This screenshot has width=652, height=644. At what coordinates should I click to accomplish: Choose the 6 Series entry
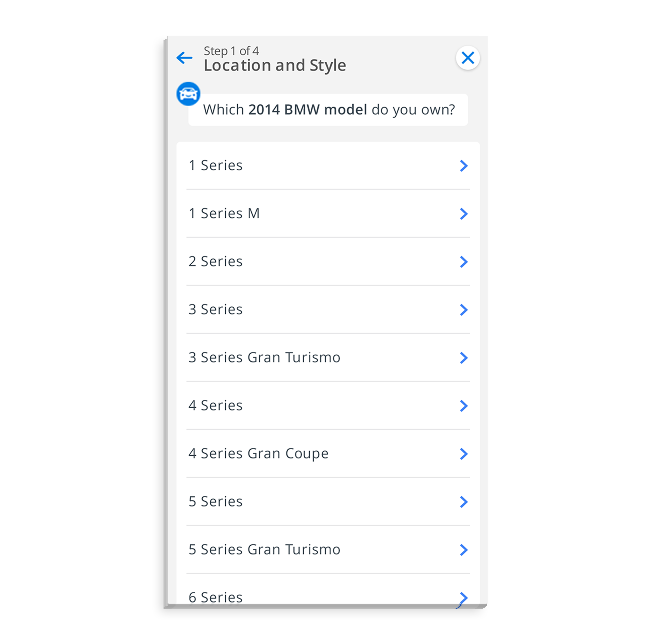coord(328,589)
